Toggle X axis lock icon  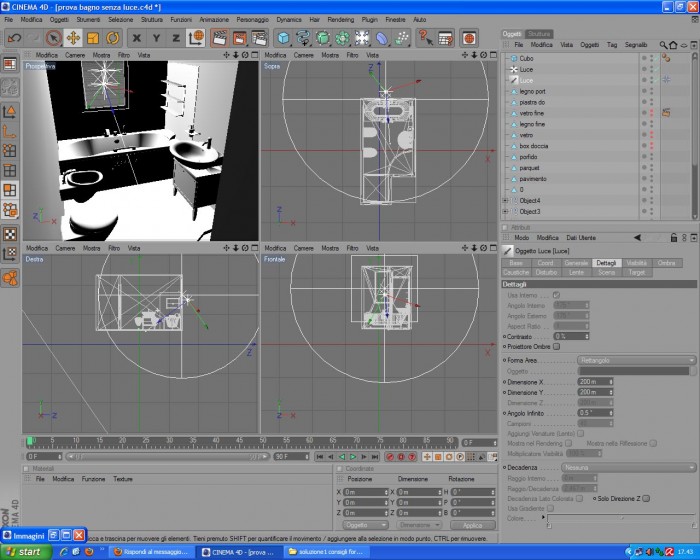137,38
